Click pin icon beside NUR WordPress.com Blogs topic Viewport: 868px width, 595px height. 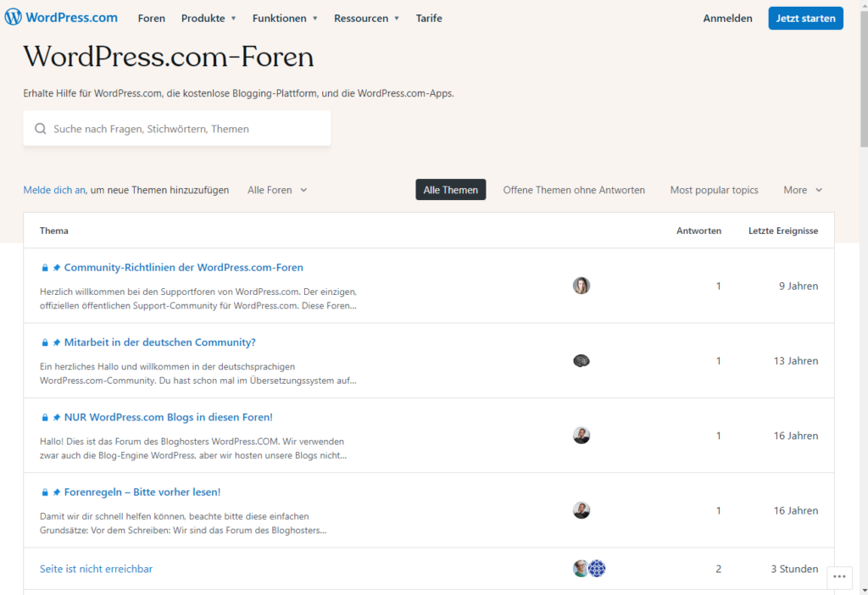coord(57,417)
